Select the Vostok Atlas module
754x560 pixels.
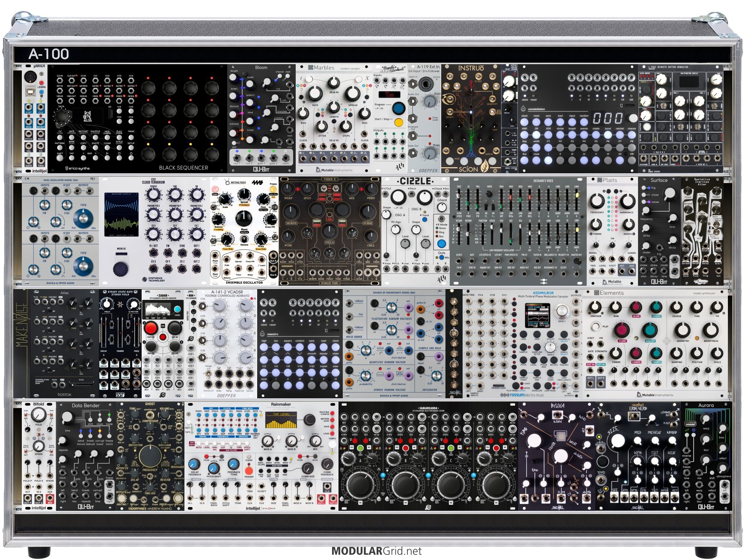[64, 344]
